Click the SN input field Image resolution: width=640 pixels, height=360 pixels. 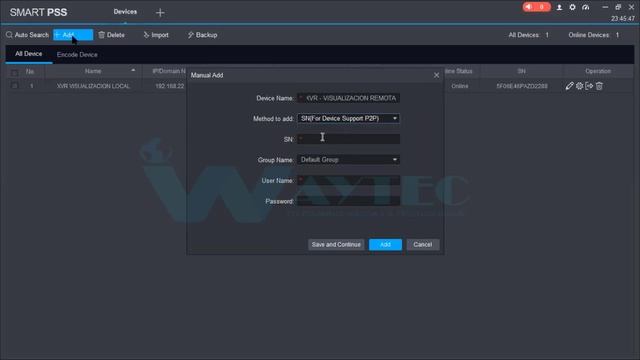click(x=348, y=139)
